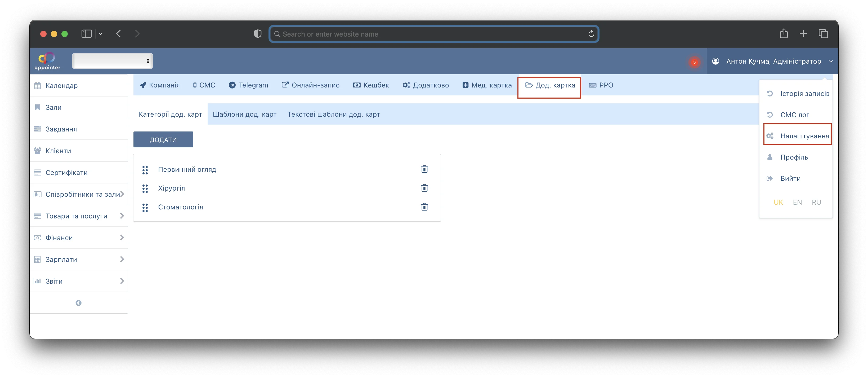Click the drag handle for Первинний огляд
Viewport: 868px width, 378px height.
145,170
